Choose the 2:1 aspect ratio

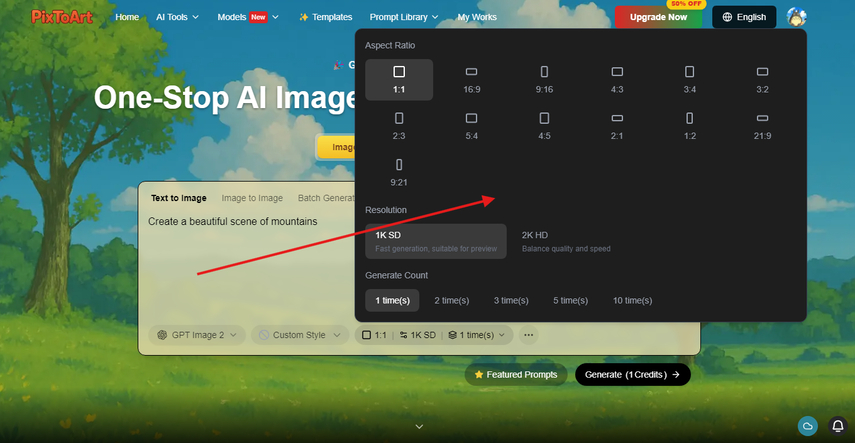click(x=617, y=126)
